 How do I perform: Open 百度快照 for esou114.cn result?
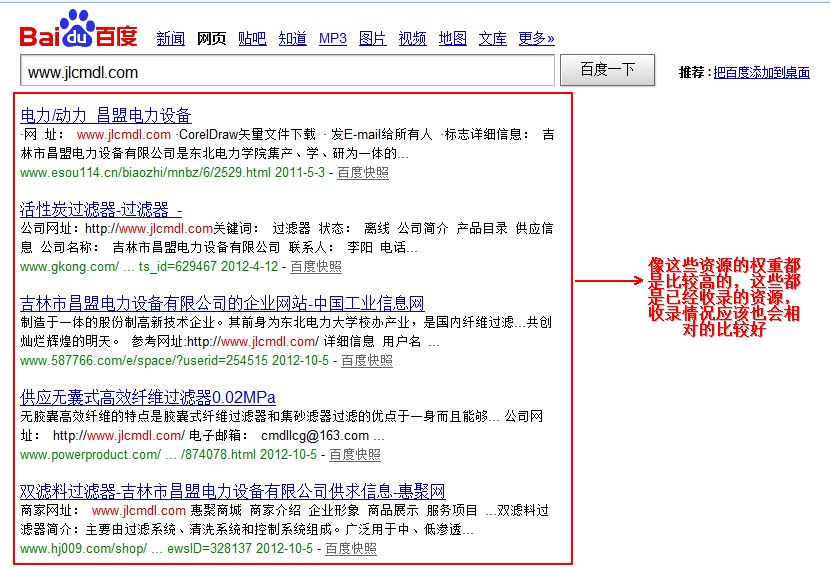click(x=363, y=173)
